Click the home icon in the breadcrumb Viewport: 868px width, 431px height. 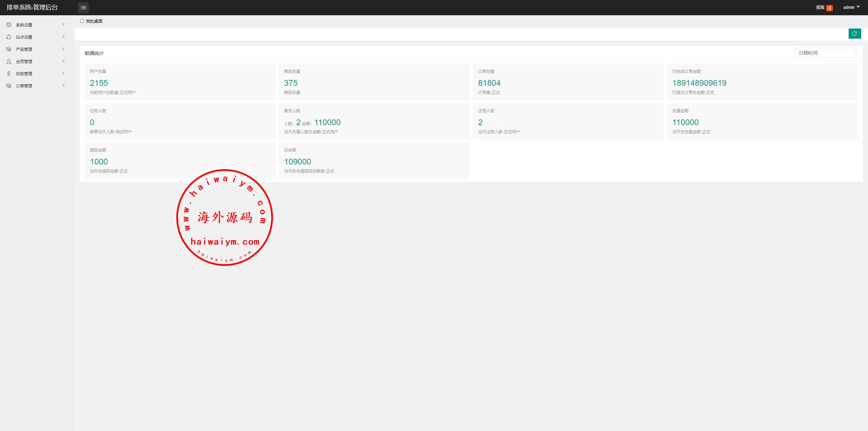(82, 21)
